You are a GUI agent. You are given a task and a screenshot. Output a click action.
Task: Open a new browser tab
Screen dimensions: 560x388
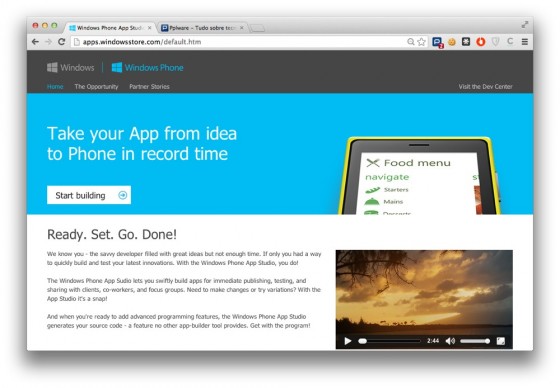coord(257,28)
